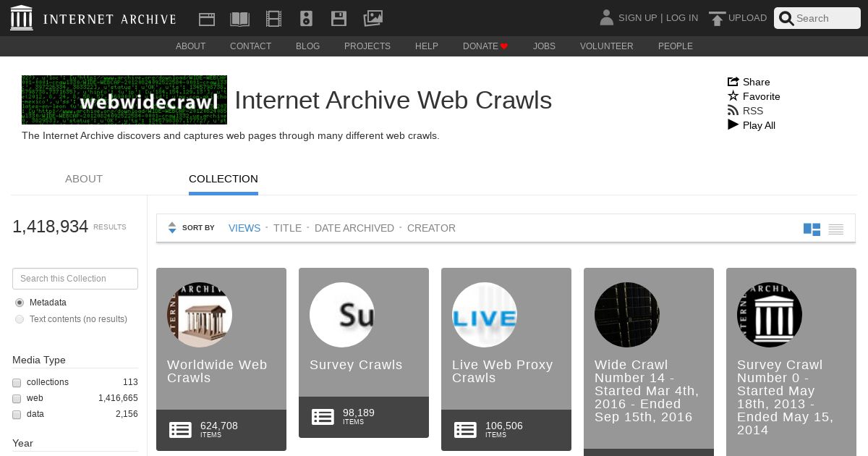
Task: Click the UPLOAD link
Action: [x=747, y=18]
